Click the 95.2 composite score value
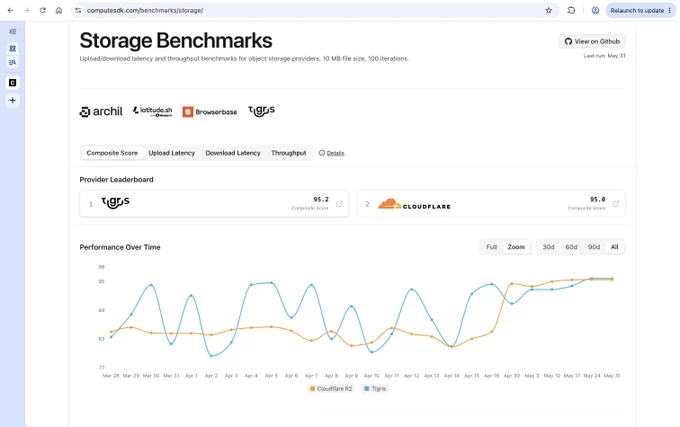This screenshot has width=680, height=427. click(321, 199)
